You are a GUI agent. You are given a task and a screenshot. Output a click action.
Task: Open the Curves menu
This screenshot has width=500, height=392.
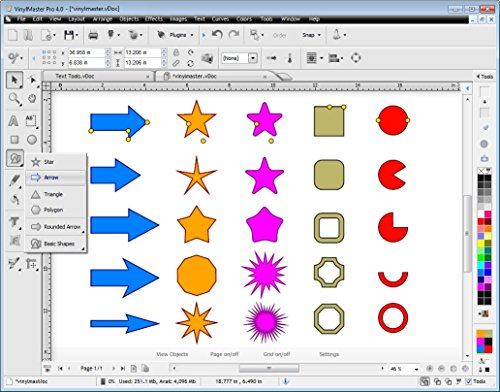220,19
